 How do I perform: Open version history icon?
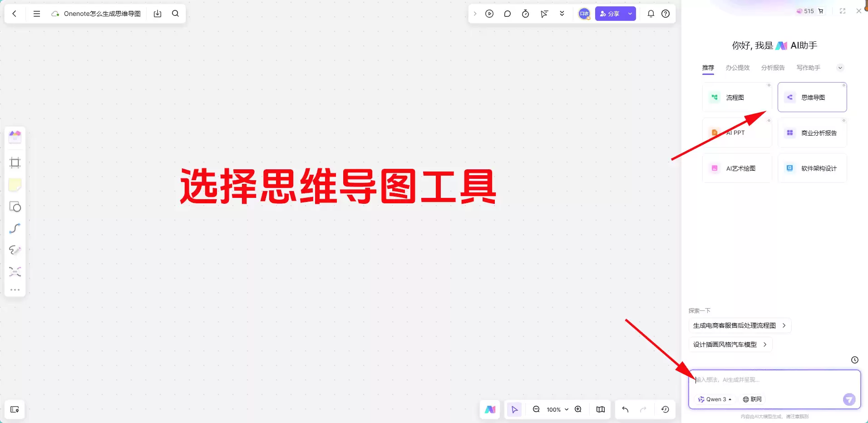point(665,409)
